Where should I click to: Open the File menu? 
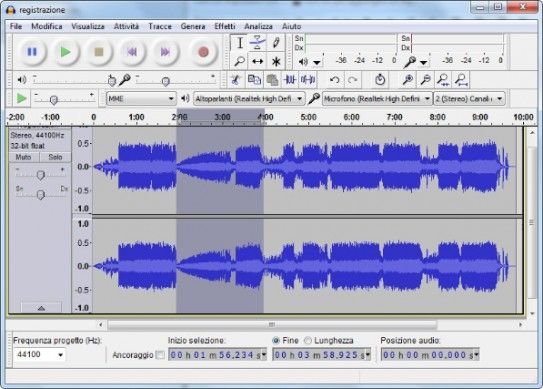(x=16, y=26)
